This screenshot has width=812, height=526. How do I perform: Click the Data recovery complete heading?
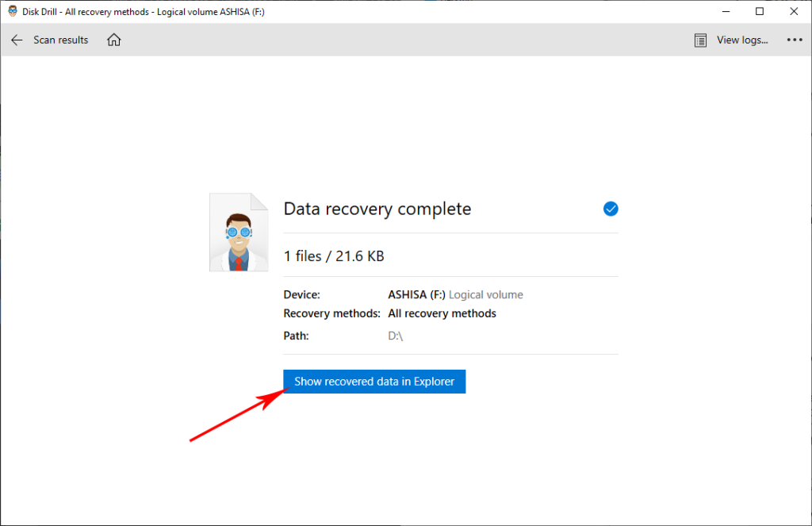click(377, 209)
